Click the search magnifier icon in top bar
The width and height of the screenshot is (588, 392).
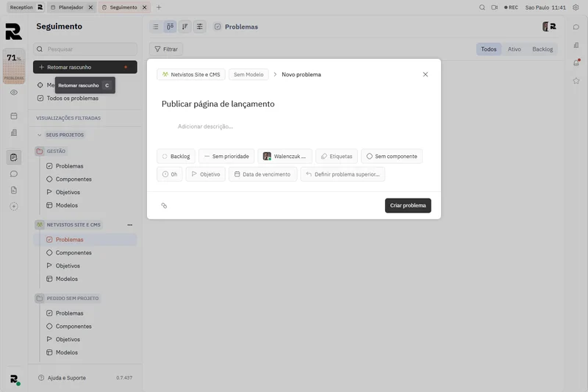tap(482, 7)
